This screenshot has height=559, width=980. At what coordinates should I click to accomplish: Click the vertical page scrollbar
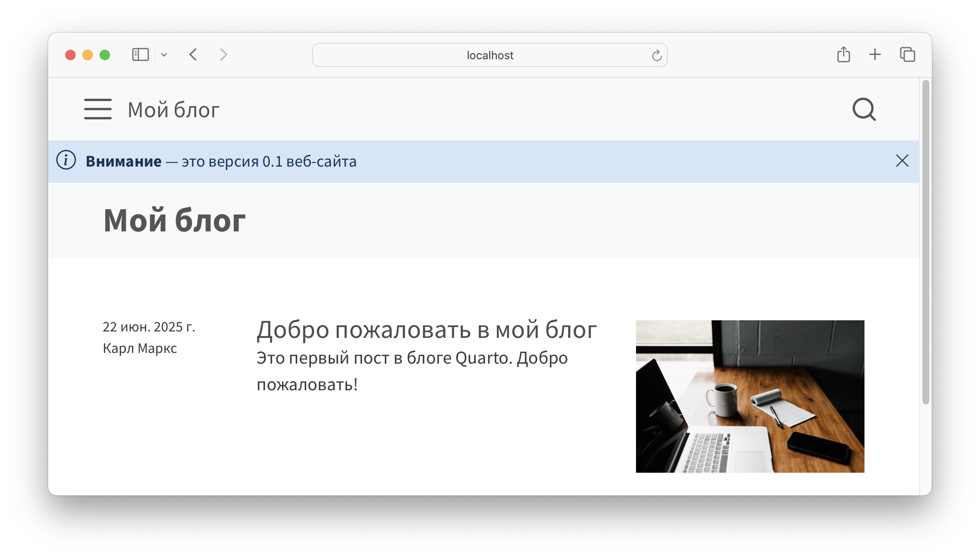925,240
